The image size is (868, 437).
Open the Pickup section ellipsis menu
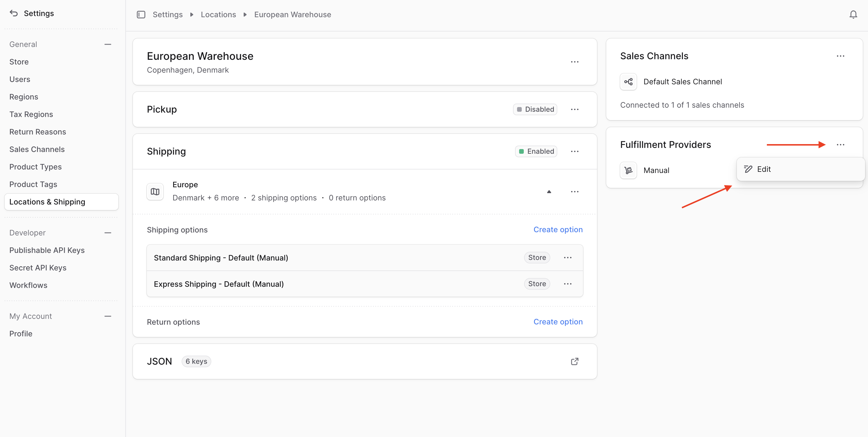pyautogui.click(x=574, y=109)
